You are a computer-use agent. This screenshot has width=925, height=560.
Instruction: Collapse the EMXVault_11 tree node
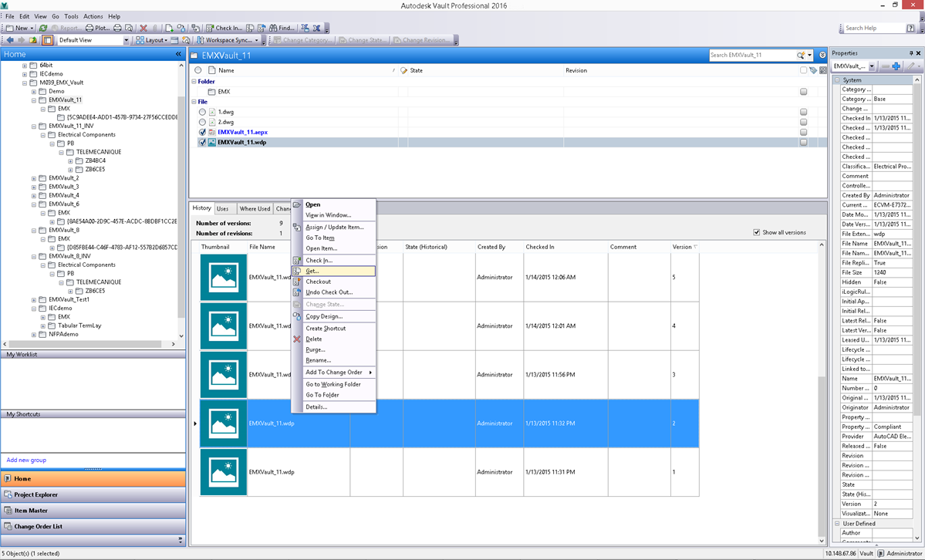click(34, 100)
